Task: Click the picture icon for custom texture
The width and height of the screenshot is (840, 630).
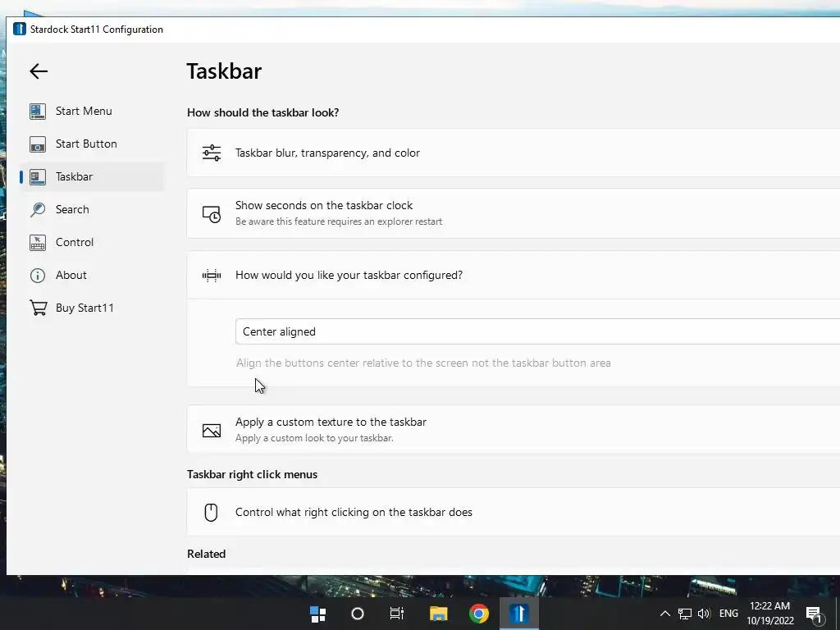Action: click(212, 430)
